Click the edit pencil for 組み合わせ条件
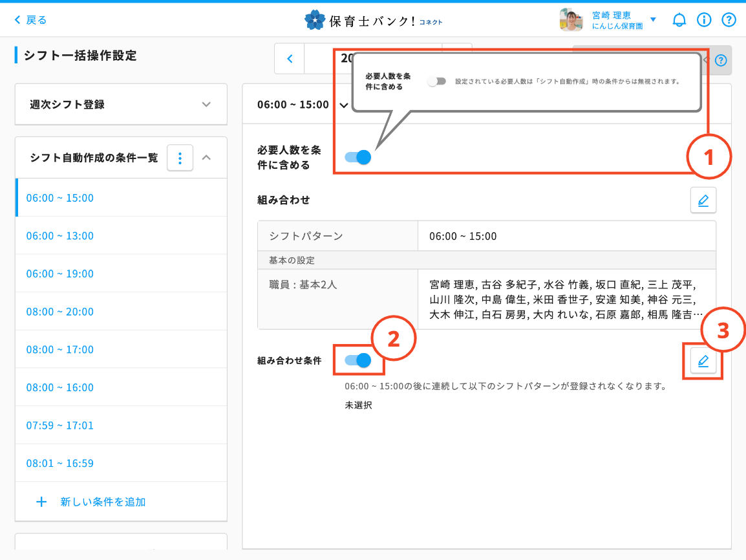 [703, 361]
